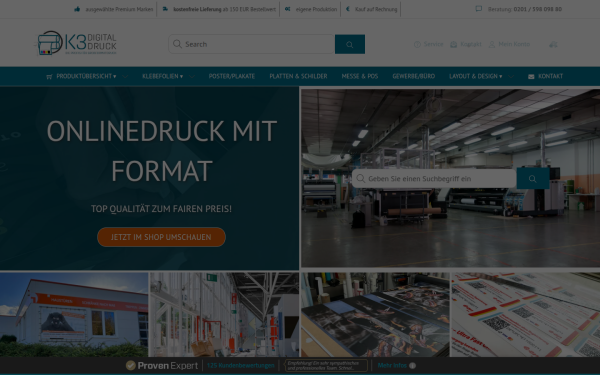This screenshot has height=375, width=600.
Task: Click Jetzt im Shop umschauen button
Action: pos(161,237)
